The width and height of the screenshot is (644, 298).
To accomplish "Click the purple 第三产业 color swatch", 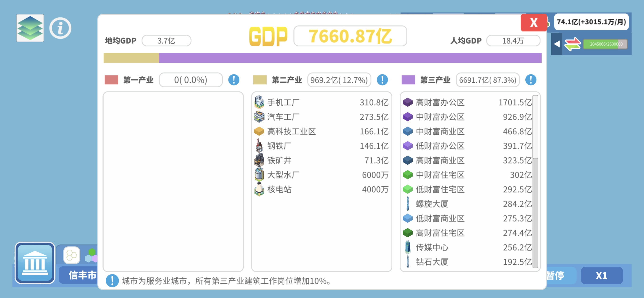I will tap(408, 80).
